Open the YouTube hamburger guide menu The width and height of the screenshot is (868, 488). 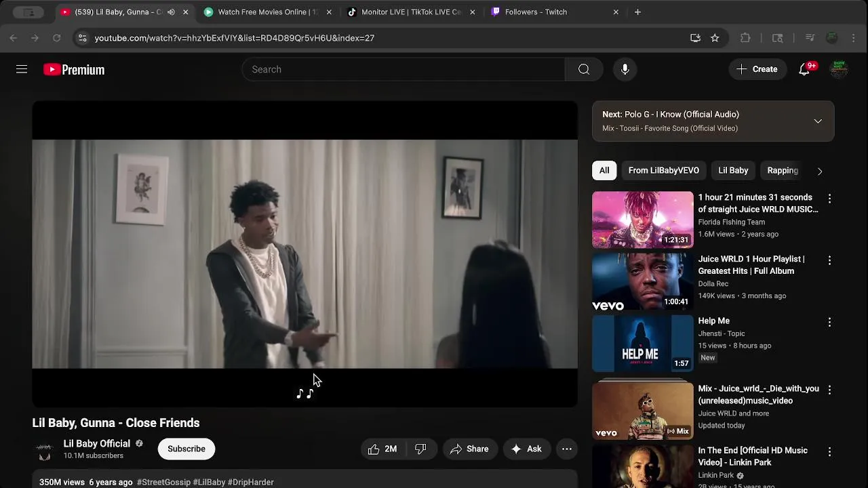point(22,69)
